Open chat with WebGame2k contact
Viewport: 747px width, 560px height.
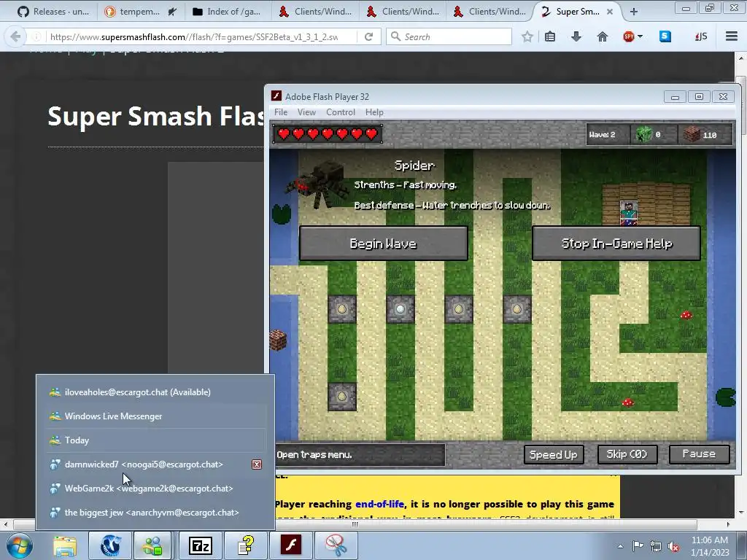pos(155,488)
